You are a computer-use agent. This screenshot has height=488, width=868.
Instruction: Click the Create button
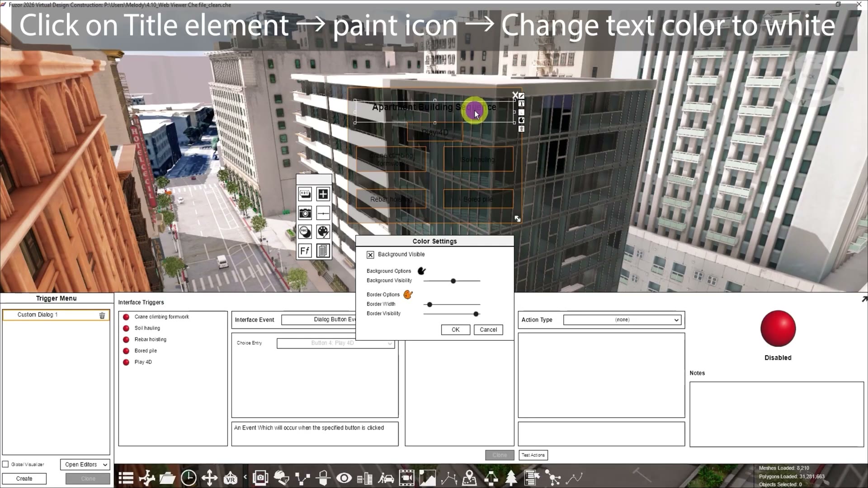(24, 479)
